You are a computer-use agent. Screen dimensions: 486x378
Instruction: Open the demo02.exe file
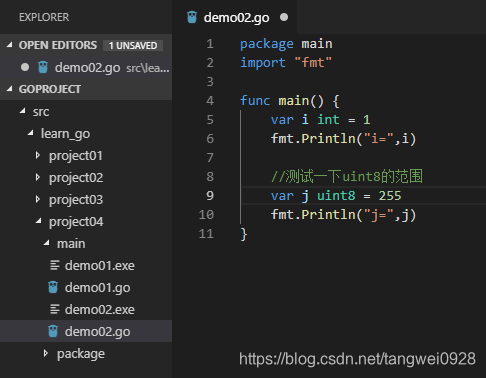(100, 310)
